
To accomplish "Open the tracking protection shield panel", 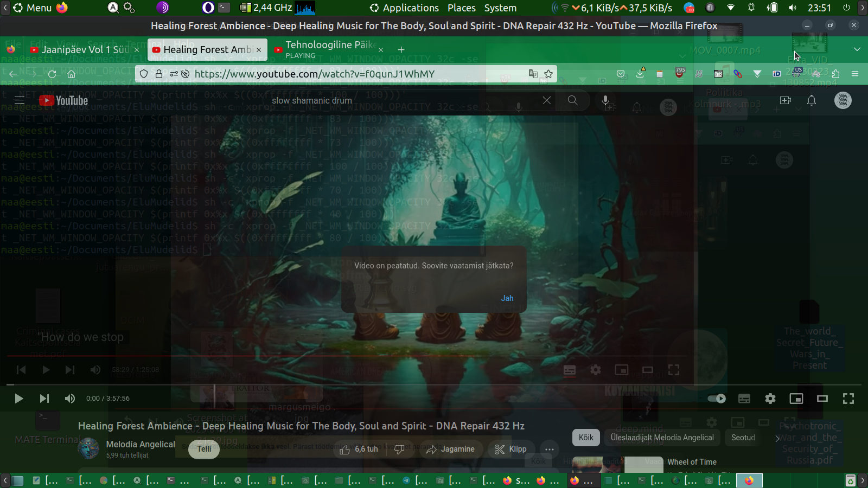I will coord(144,74).
